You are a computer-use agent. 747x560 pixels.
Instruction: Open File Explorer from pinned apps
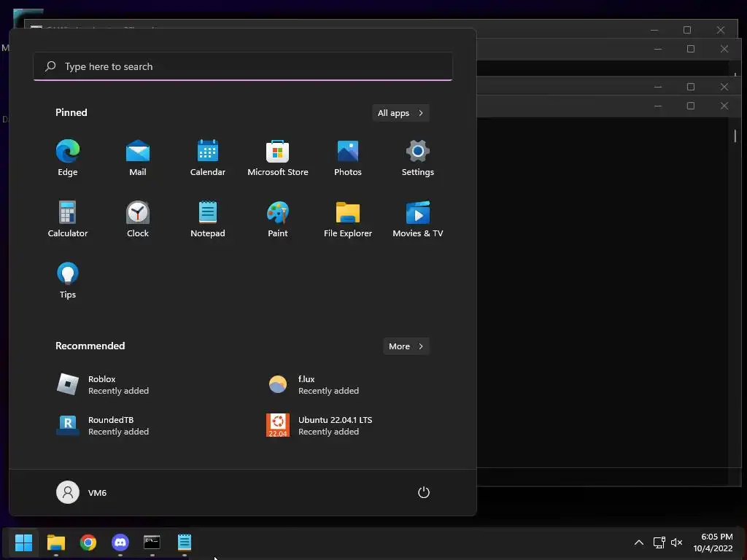(348, 219)
